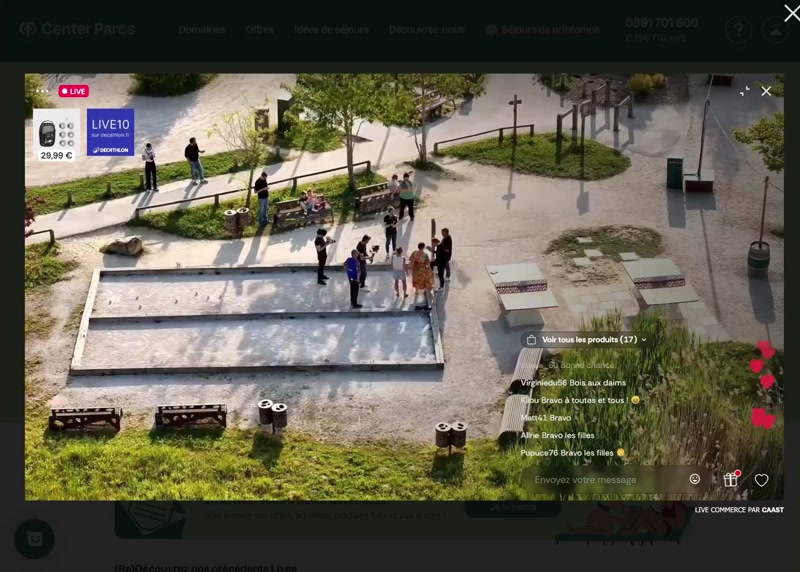Image resolution: width=800 pixels, height=572 pixels.
Task: Open the emoji picker in message box
Action: 695,479
